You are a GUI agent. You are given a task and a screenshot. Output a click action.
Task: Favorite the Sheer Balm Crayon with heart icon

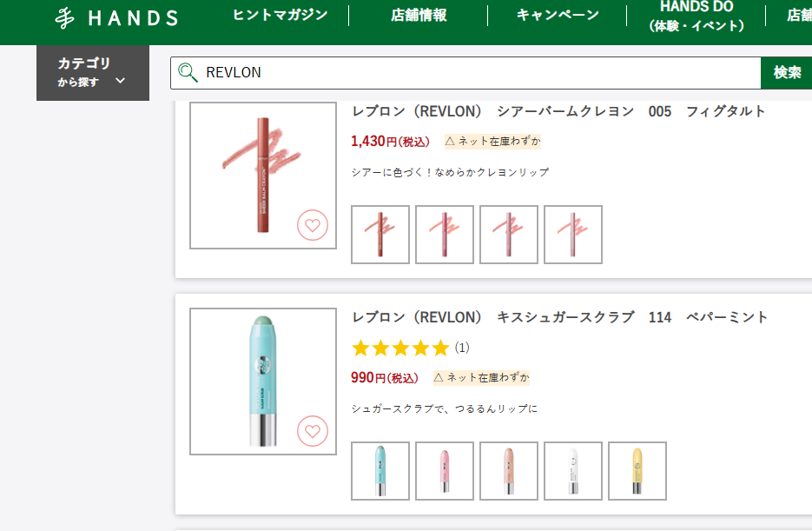(x=313, y=225)
